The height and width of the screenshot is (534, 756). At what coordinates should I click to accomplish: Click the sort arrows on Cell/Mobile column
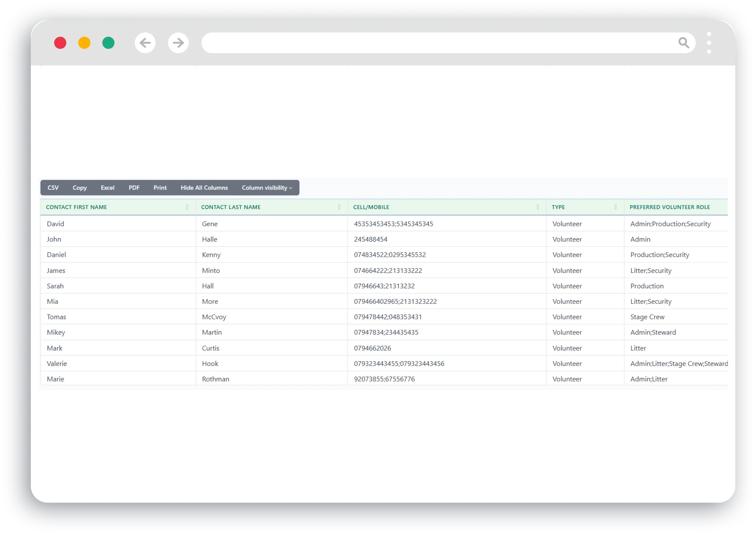538,207
